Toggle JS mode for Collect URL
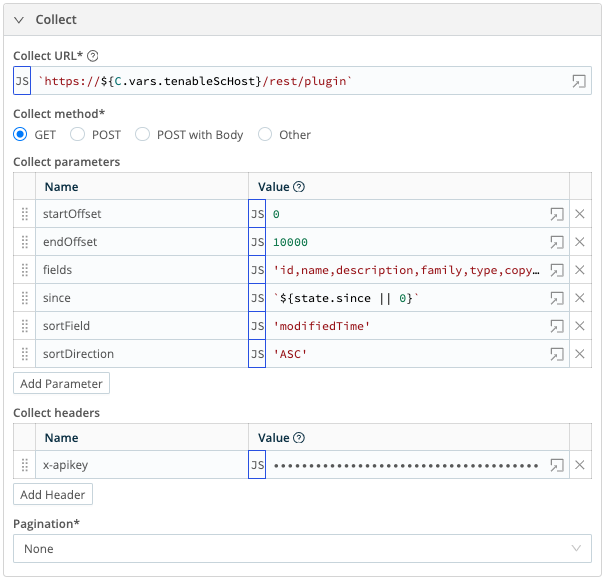This screenshot has width=605, height=581. pos(22,81)
